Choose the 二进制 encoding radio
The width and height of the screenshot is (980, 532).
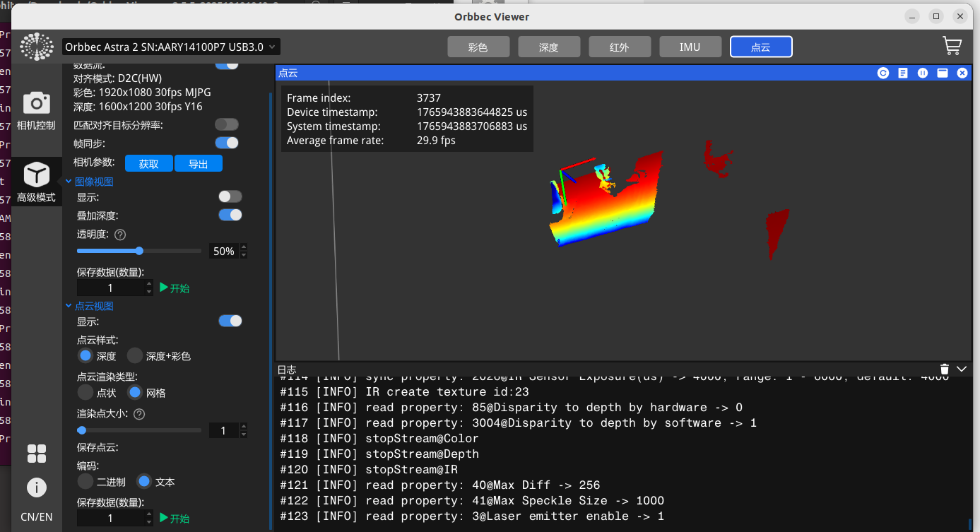(85, 482)
